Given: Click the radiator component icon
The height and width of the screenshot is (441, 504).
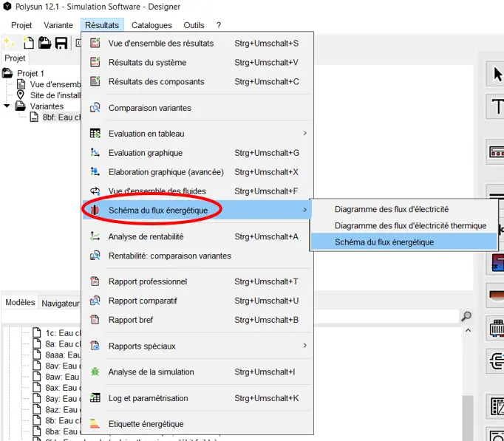Looking at the screenshot, I should (496, 328).
